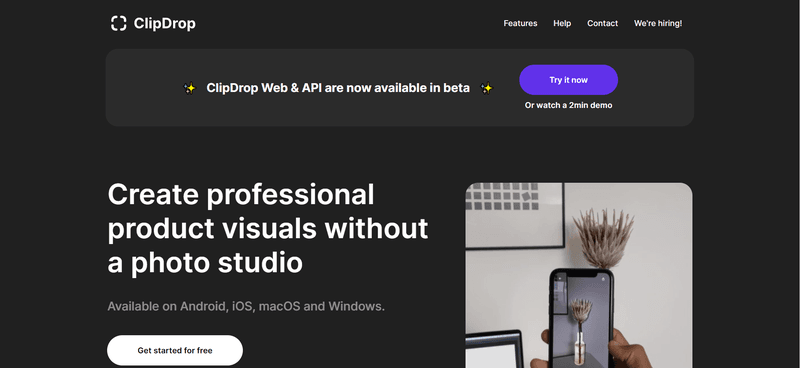Screen dimensions: 800x368
Task: Click the monitor corner in demo image
Action: [x=494, y=349]
